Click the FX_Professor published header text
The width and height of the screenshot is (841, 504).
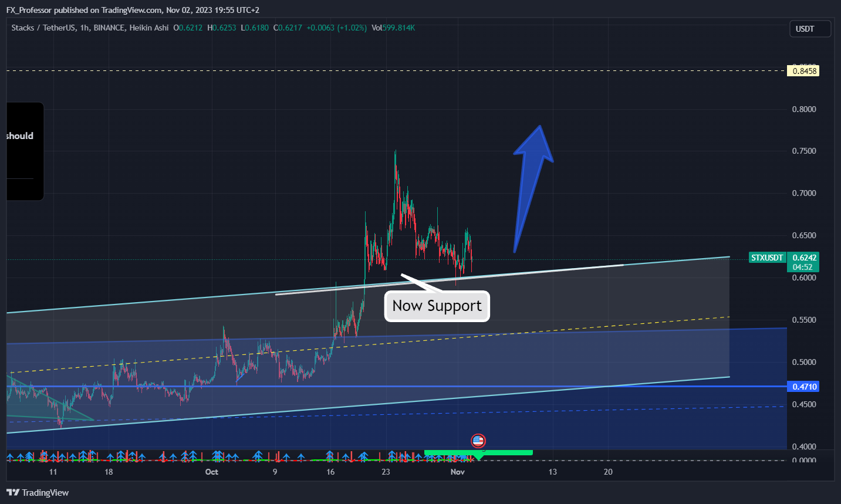click(133, 10)
